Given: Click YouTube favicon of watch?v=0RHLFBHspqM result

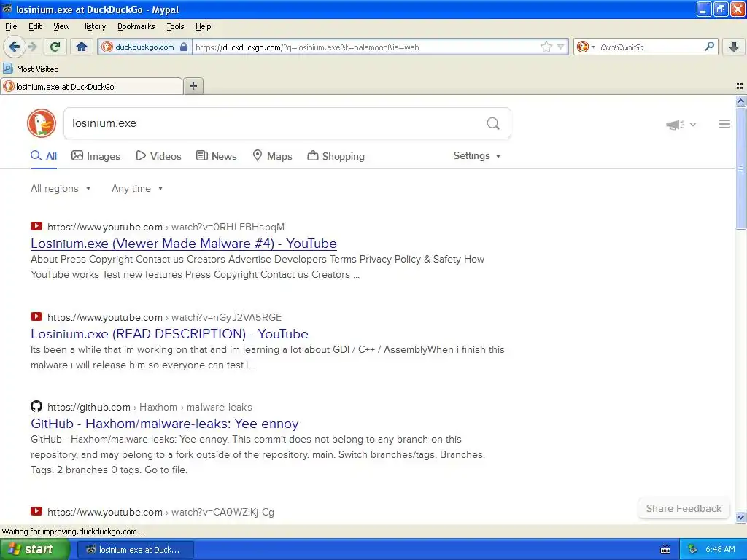Looking at the screenshot, I should click(x=36, y=226).
